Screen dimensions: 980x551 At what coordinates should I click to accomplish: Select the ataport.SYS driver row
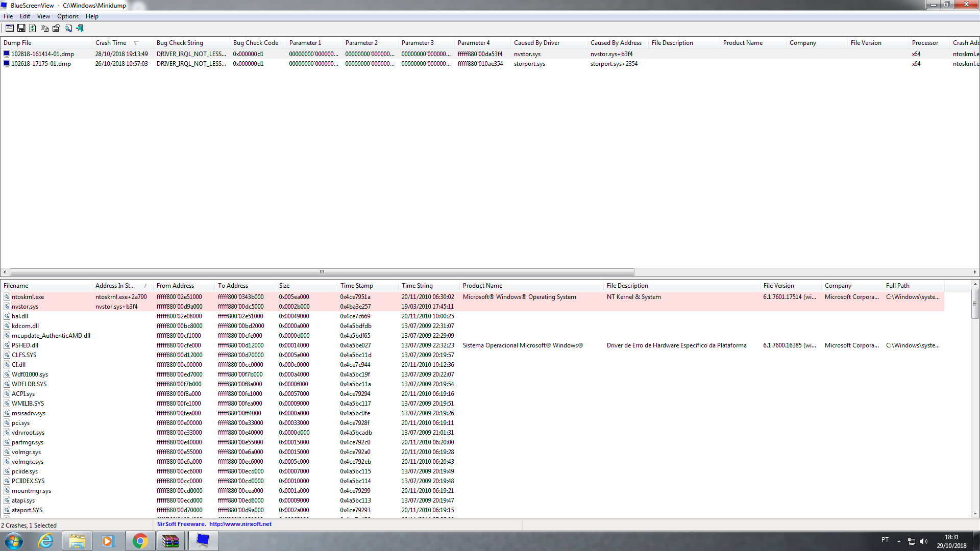click(472, 510)
